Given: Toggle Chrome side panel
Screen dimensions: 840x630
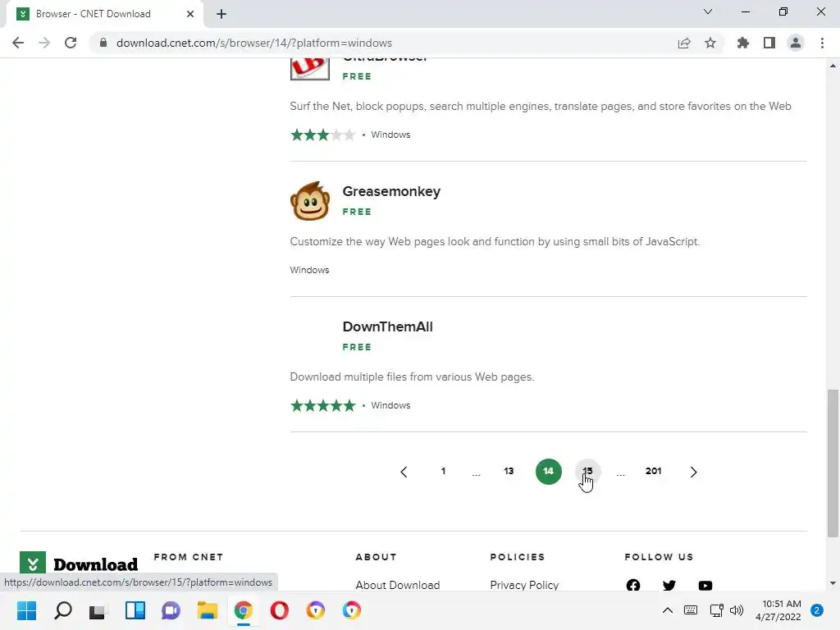Looking at the screenshot, I should [769, 43].
